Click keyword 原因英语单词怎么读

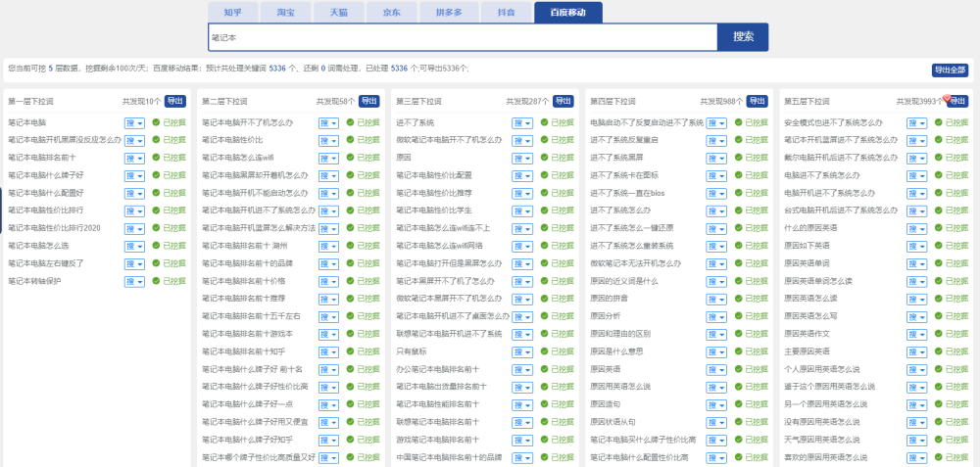818,281
